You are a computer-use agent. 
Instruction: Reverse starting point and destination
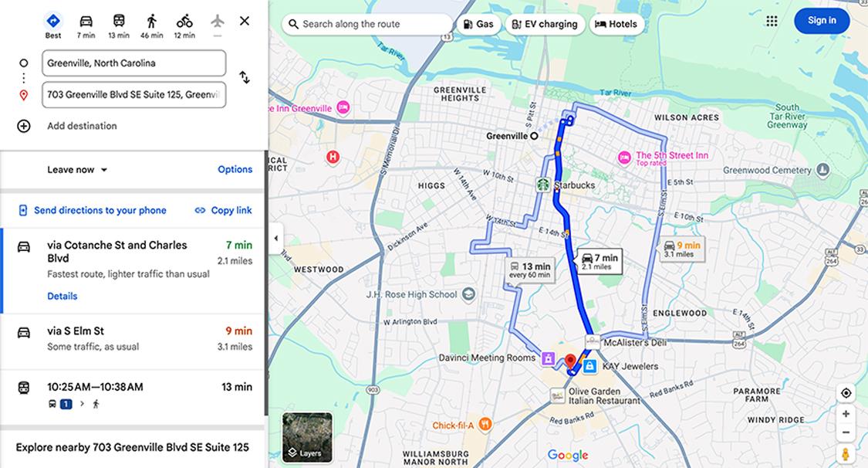244,77
